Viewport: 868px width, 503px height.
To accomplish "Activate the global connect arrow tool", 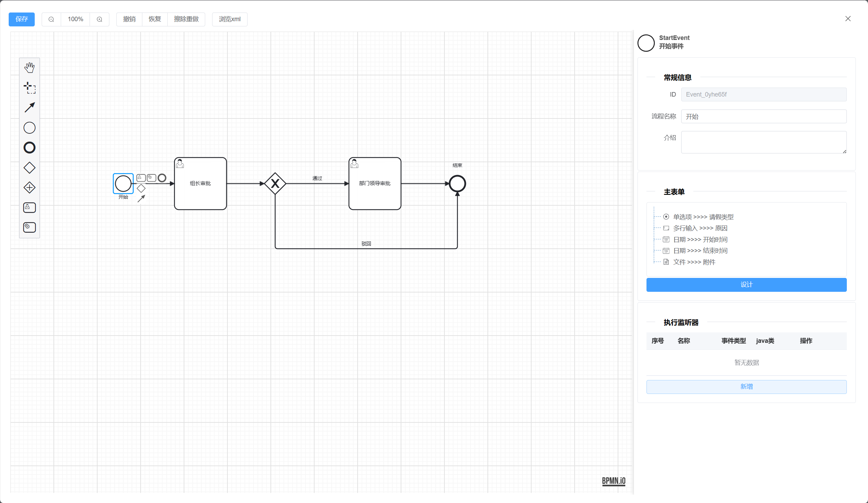I will (30, 107).
